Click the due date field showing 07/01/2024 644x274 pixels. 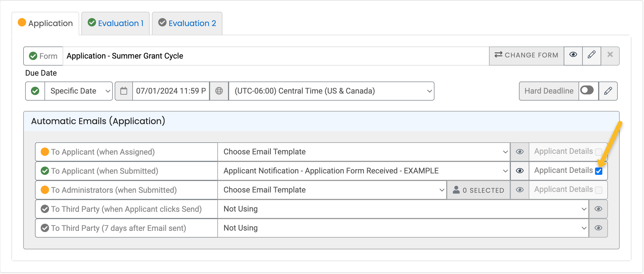coord(171,91)
